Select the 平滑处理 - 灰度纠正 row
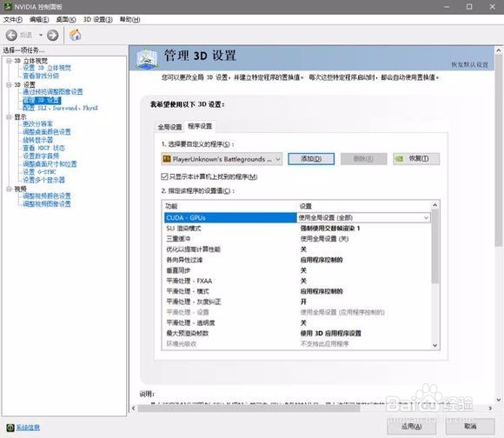The width and height of the screenshot is (504, 438). (x=297, y=302)
